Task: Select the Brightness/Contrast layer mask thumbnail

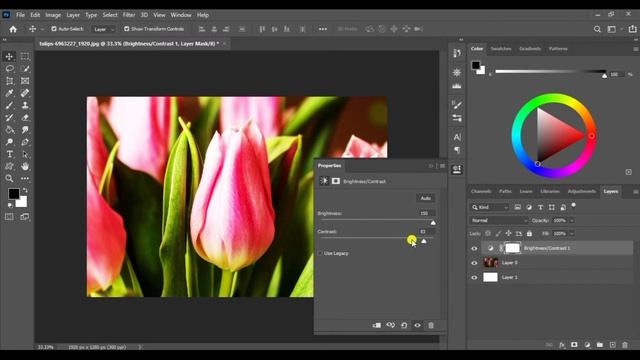Action: tap(513, 248)
